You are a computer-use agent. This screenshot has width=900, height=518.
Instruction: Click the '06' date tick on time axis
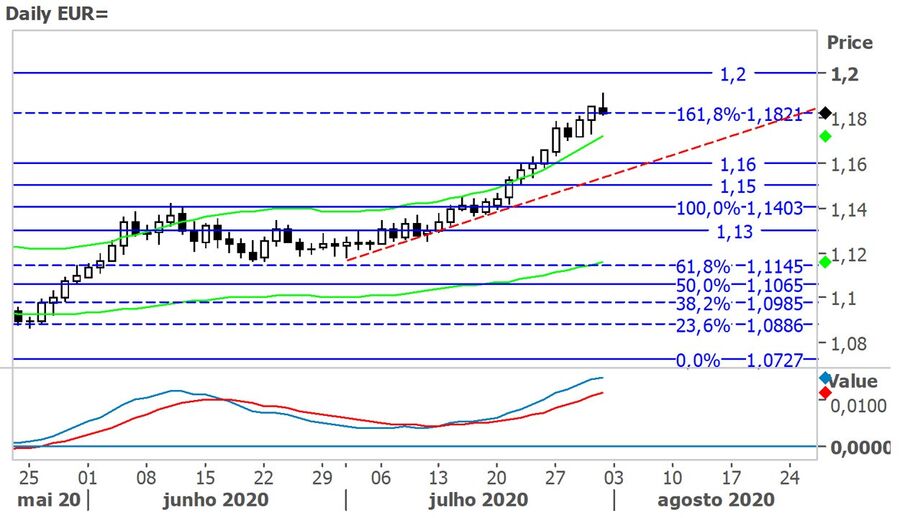[381, 477]
